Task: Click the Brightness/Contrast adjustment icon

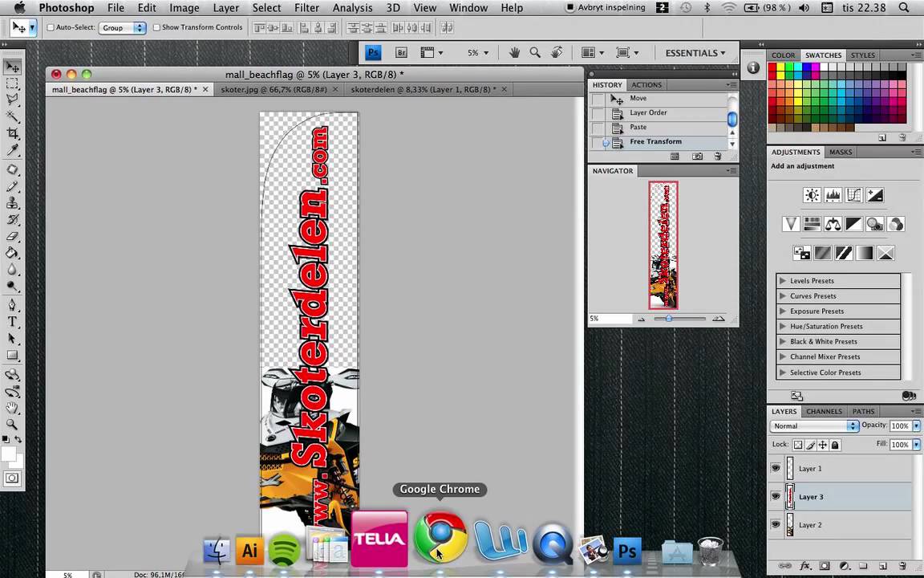Action: (x=812, y=195)
